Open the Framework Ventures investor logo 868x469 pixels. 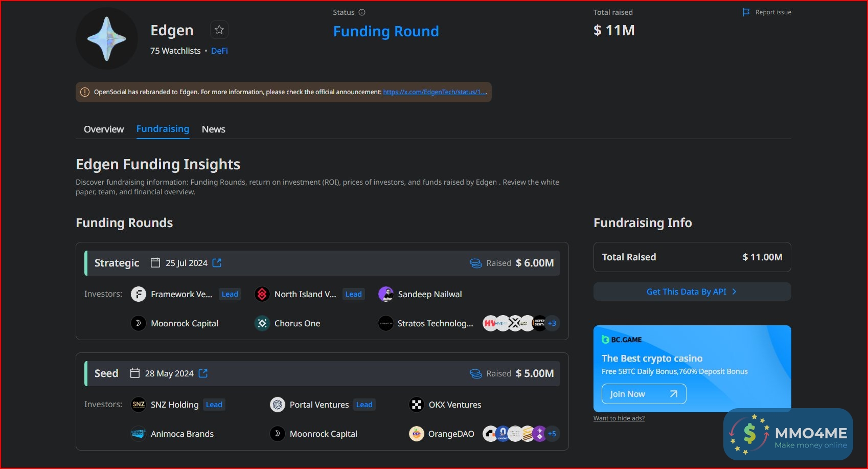click(139, 294)
